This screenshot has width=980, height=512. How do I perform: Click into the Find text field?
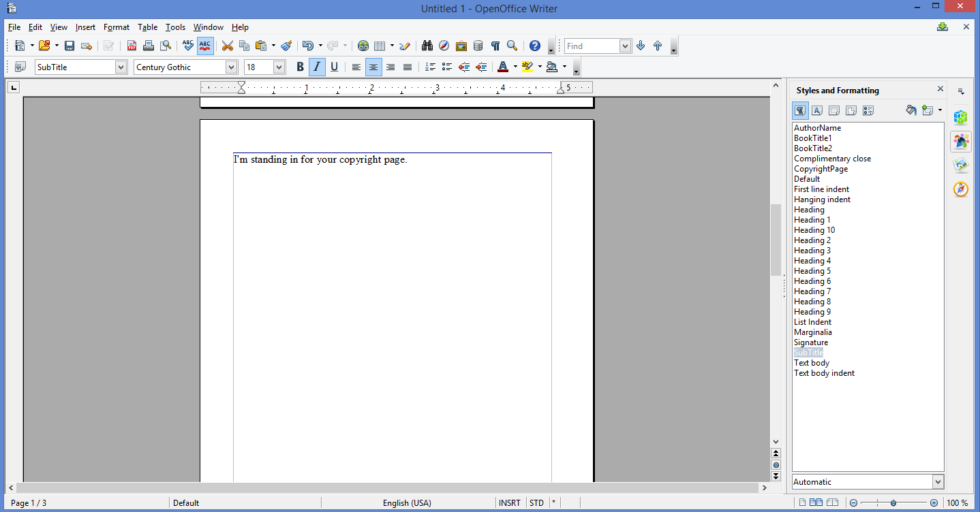592,46
